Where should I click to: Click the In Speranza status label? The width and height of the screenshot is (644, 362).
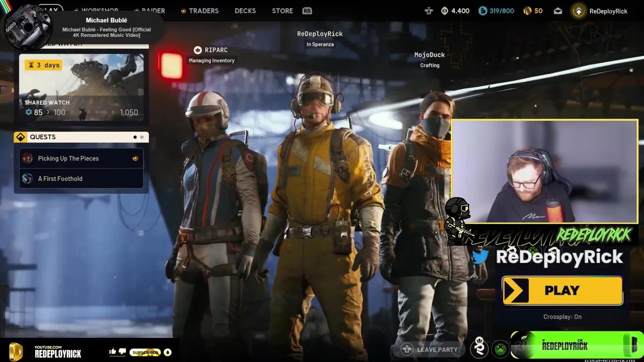320,44
